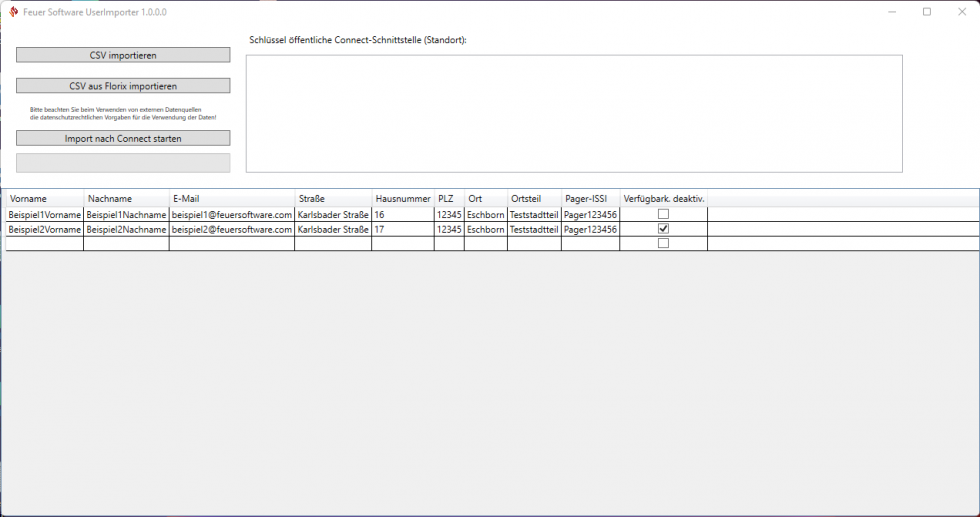Sort by the Ortsteil column header
This screenshot has height=517, width=980.
click(534, 199)
